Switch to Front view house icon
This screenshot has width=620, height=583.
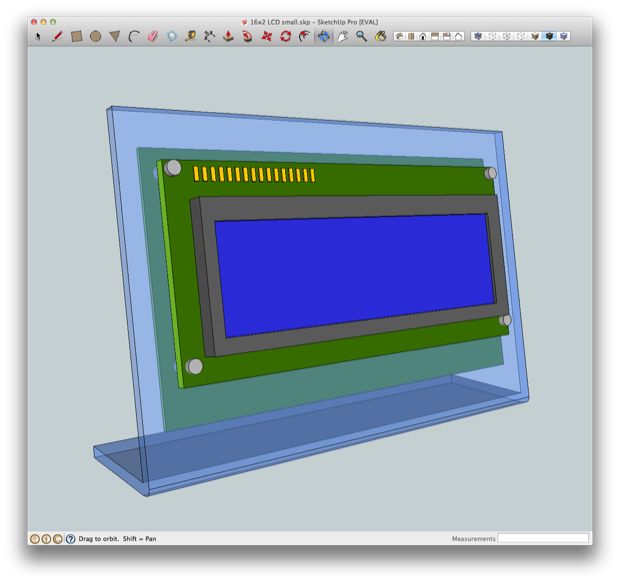[x=423, y=36]
